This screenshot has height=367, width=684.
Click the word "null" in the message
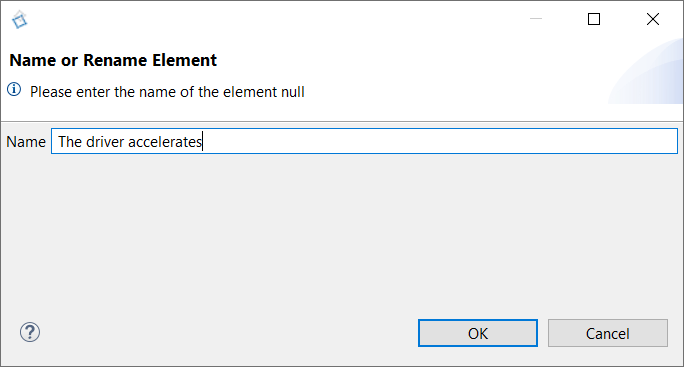pos(292,92)
